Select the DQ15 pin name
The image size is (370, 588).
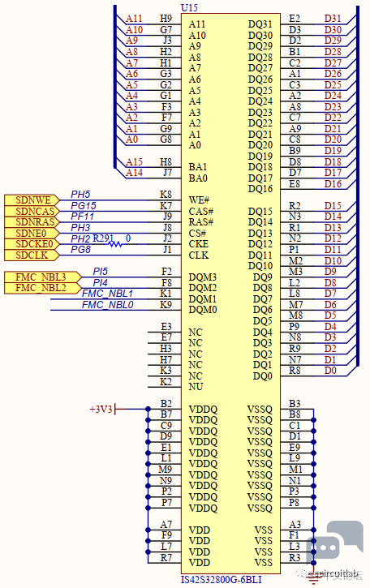pos(260,212)
